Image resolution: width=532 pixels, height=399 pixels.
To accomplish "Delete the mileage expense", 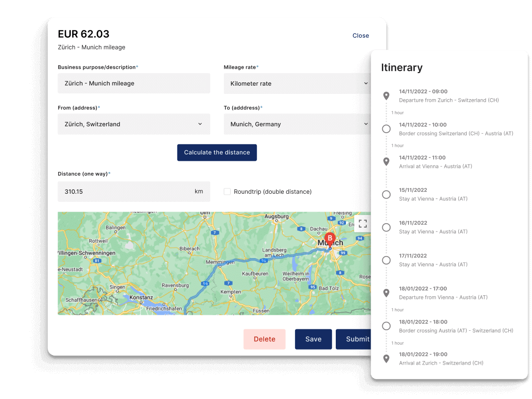I will tap(264, 339).
